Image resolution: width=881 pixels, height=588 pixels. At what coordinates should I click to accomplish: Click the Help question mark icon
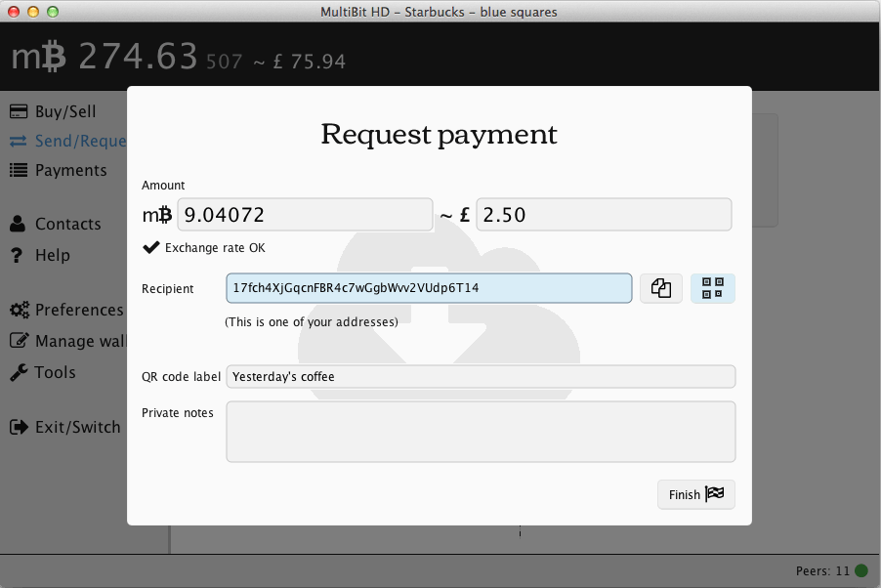pyautogui.click(x=17, y=255)
